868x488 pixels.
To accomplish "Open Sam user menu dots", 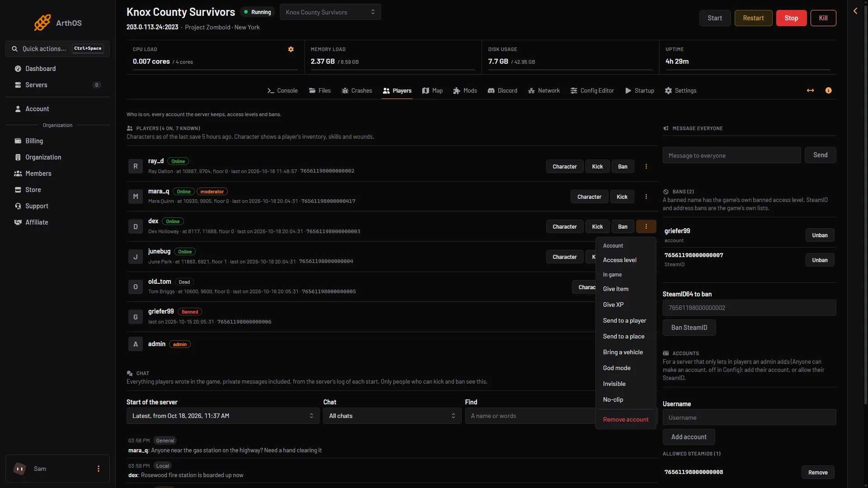I will (x=98, y=469).
